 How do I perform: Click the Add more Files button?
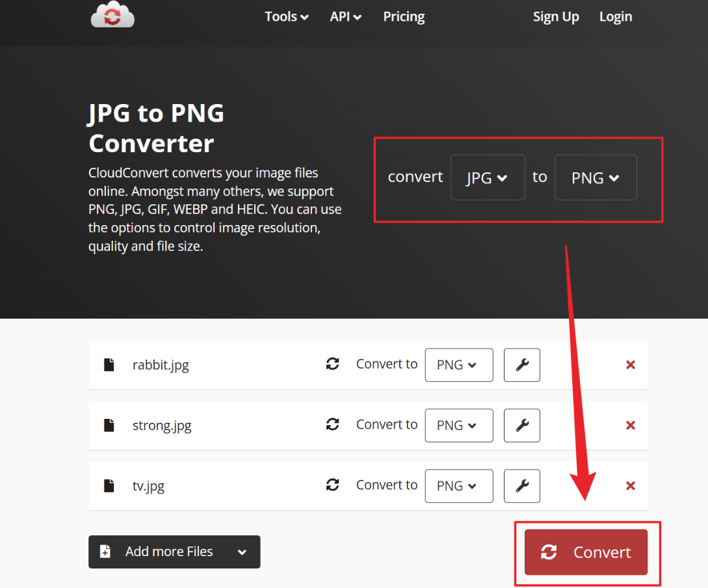[x=174, y=552]
